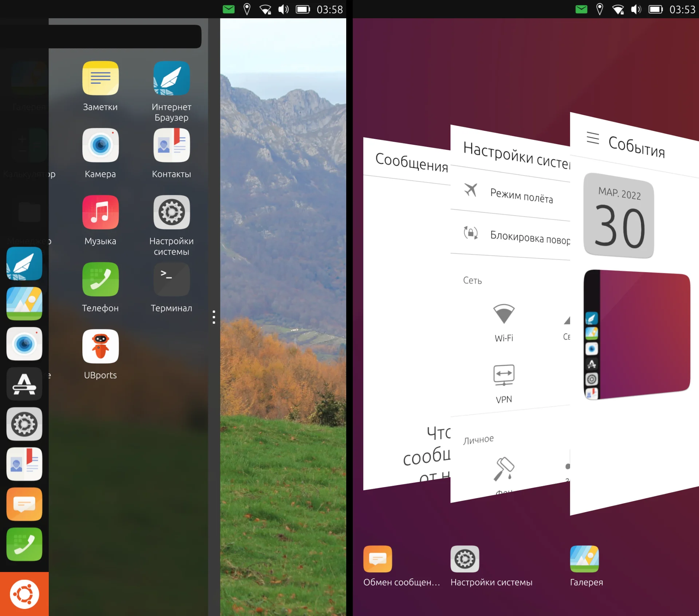Launch the Музыка app
This screenshot has height=616, width=699.
click(x=100, y=212)
